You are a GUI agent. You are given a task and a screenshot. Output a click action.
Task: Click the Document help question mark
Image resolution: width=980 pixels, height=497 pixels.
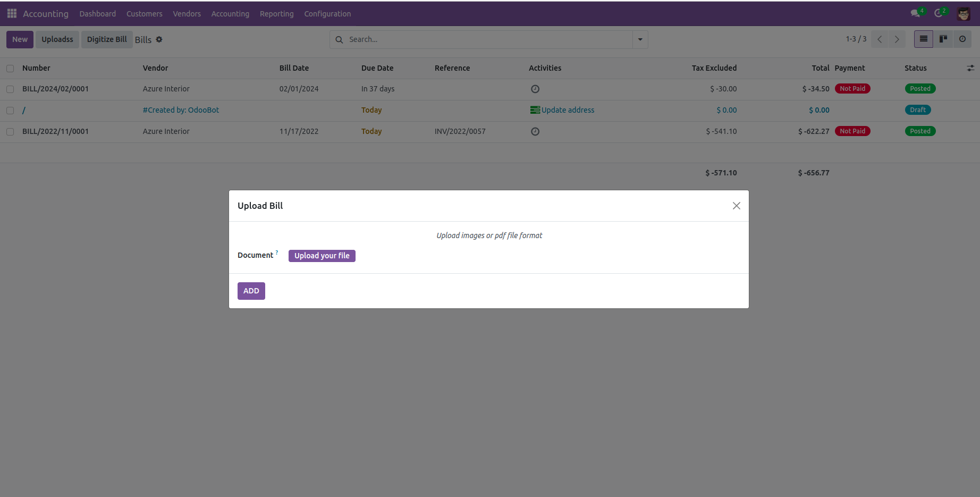(x=277, y=252)
